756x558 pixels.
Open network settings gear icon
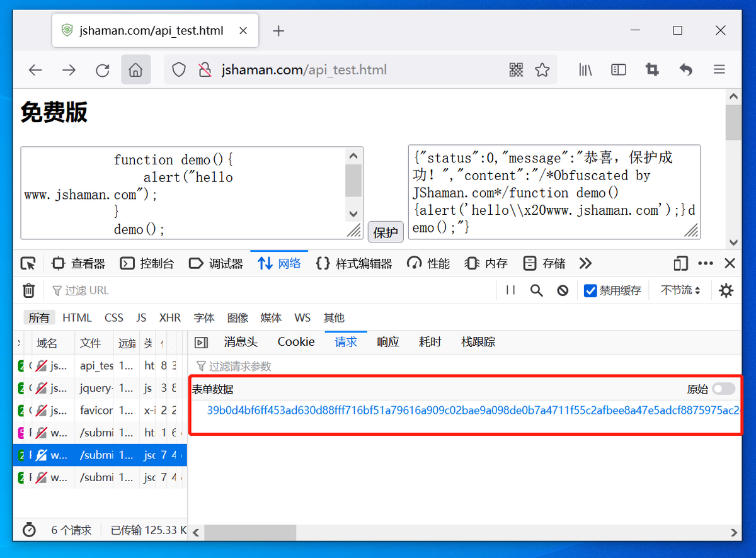(x=726, y=290)
